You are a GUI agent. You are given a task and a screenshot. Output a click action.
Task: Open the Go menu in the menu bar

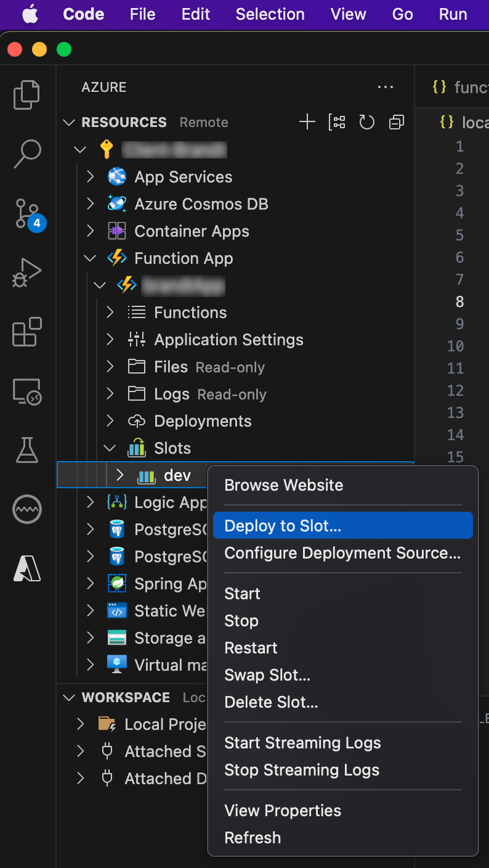tap(402, 14)
